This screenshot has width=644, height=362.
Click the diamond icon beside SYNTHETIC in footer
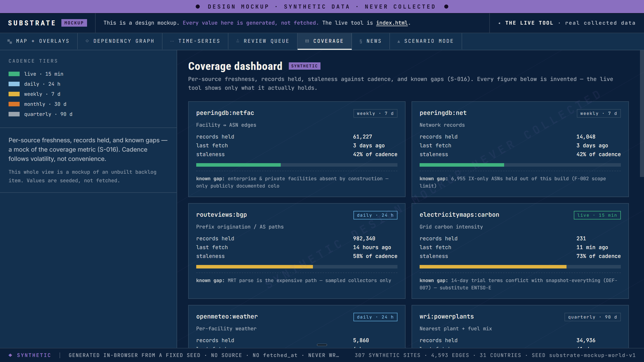pyautogui.click(x=10, y=355)
